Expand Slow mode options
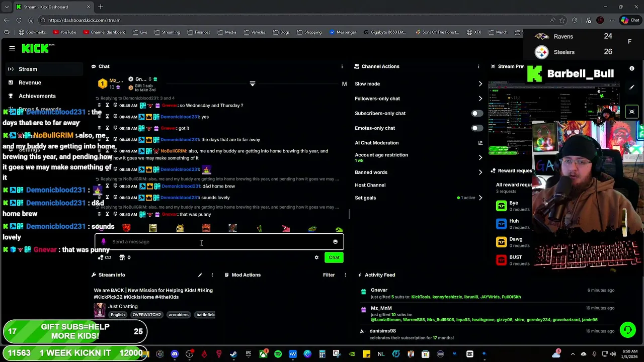The image size is (644, 362). click(x=480, y=84)
